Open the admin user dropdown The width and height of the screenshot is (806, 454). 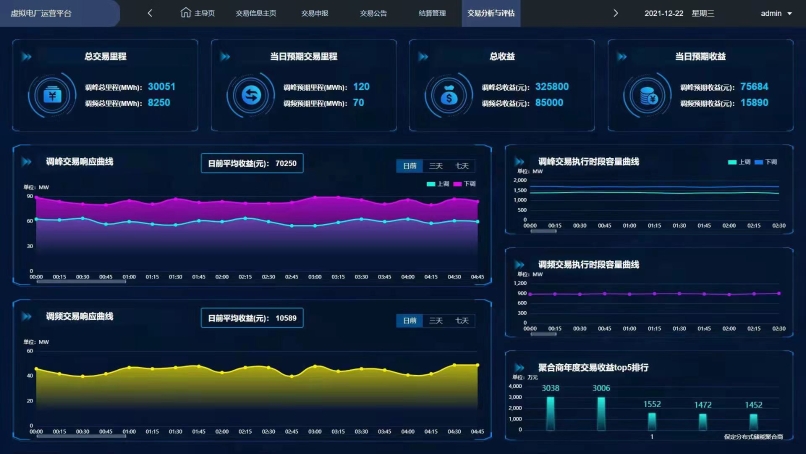775,13
